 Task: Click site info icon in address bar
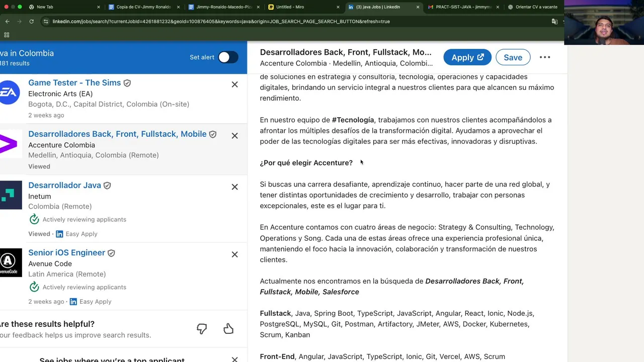(46, 22)
